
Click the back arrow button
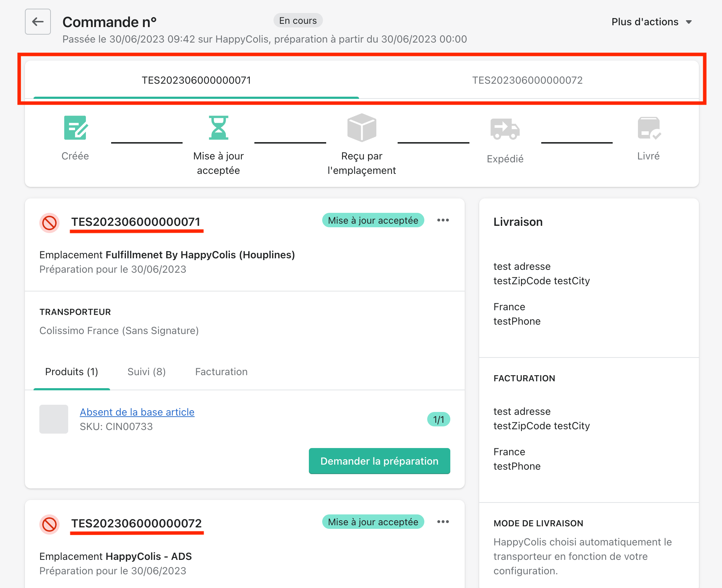click(38, 22)
